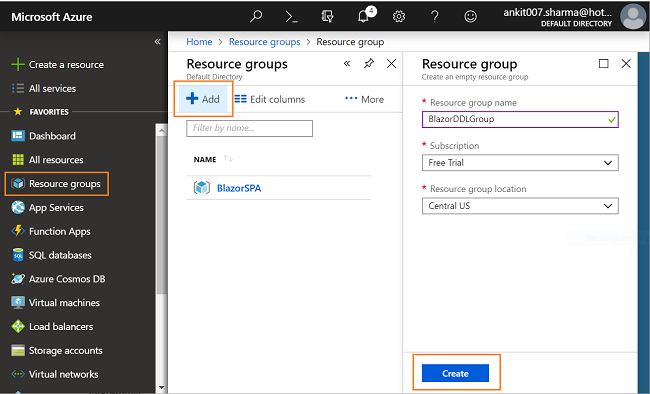Select Load balancers in the sidebar
This screenshot has width=650, height=394.
point(61,327)
